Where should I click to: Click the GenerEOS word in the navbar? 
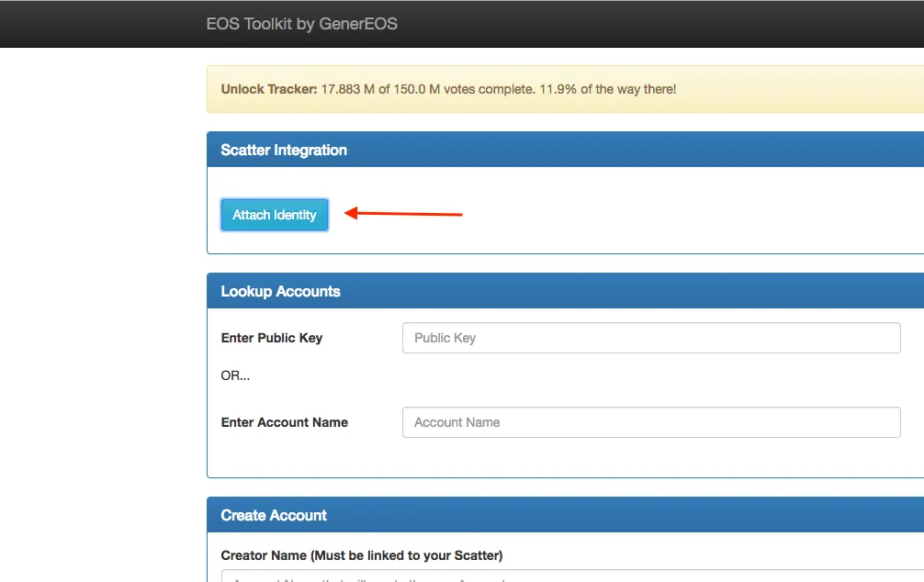point(357,24)
